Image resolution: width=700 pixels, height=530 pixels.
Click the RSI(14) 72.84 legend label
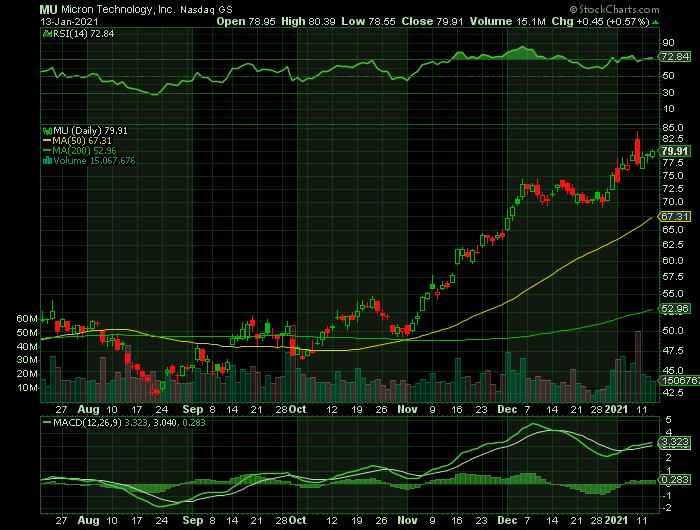coord(83,34)
